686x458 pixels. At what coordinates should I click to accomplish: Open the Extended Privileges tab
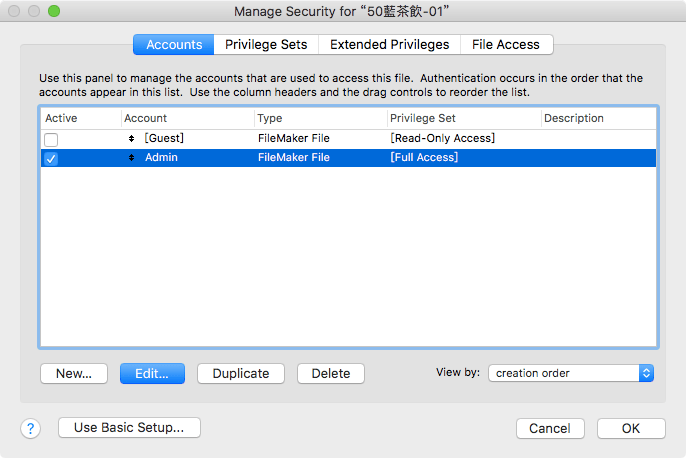tap(389, 44)
